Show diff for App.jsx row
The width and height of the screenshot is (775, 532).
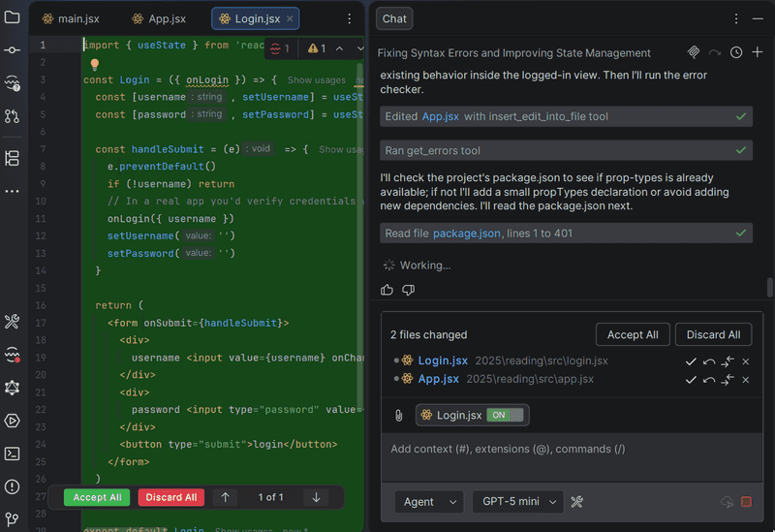pyautogui.click(x=728, y=380)
